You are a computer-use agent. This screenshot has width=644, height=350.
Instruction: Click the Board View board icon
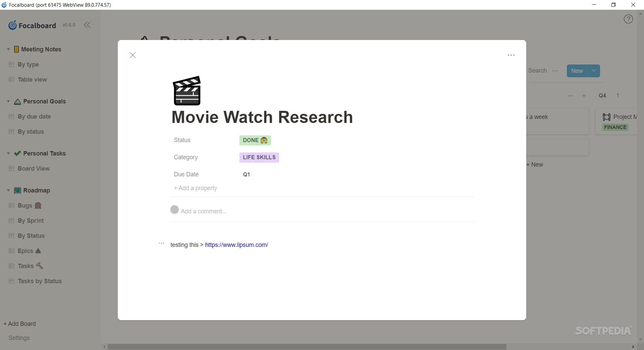11,168
